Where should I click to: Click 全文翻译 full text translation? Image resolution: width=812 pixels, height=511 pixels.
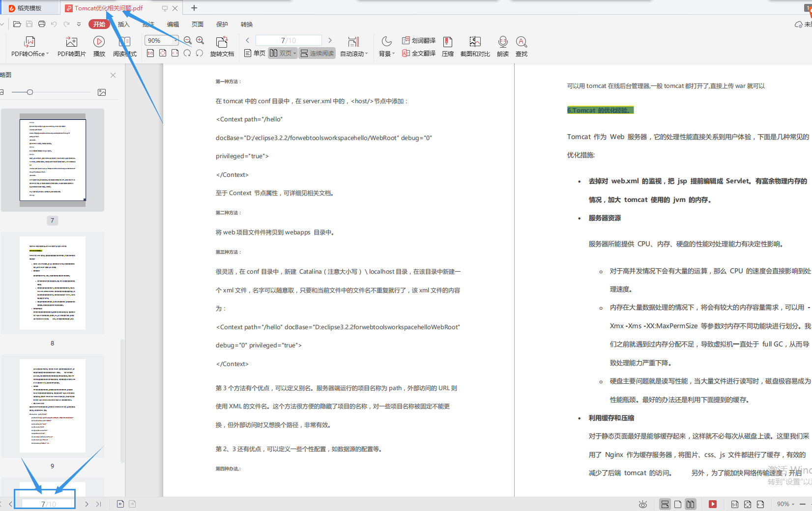[x=419, y=53]
